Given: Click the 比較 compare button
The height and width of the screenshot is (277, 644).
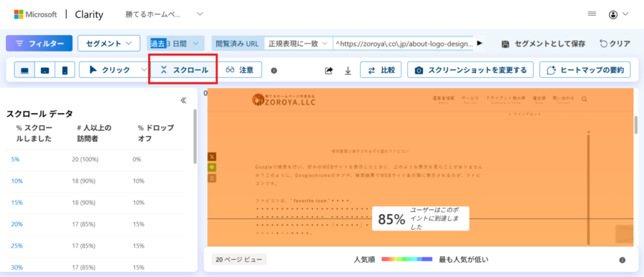Looking at the screenshot, I should [380, 70].
